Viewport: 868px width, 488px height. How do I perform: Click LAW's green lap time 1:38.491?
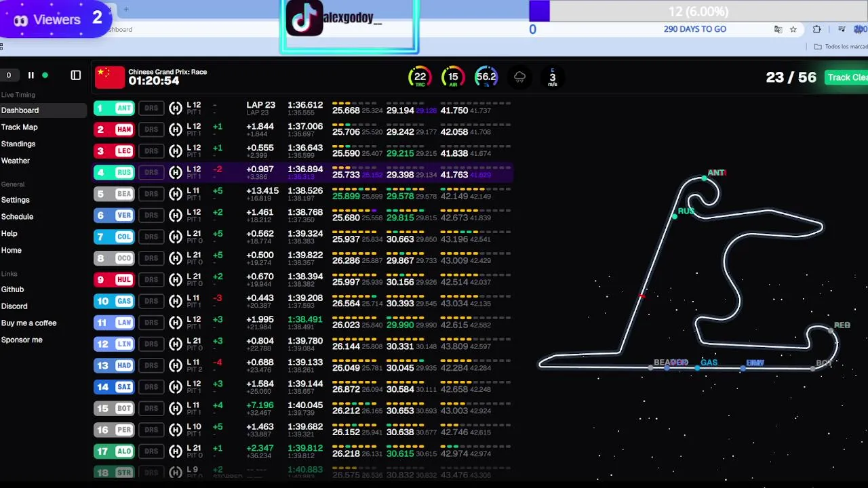[305, 320]
